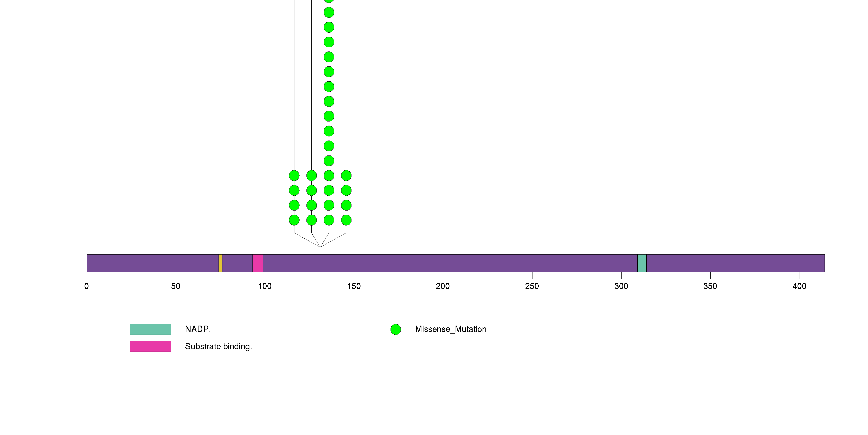This screenshot has height=435, width=868.
Task: Click the NADP. legend label
Action: pos(198,329)
